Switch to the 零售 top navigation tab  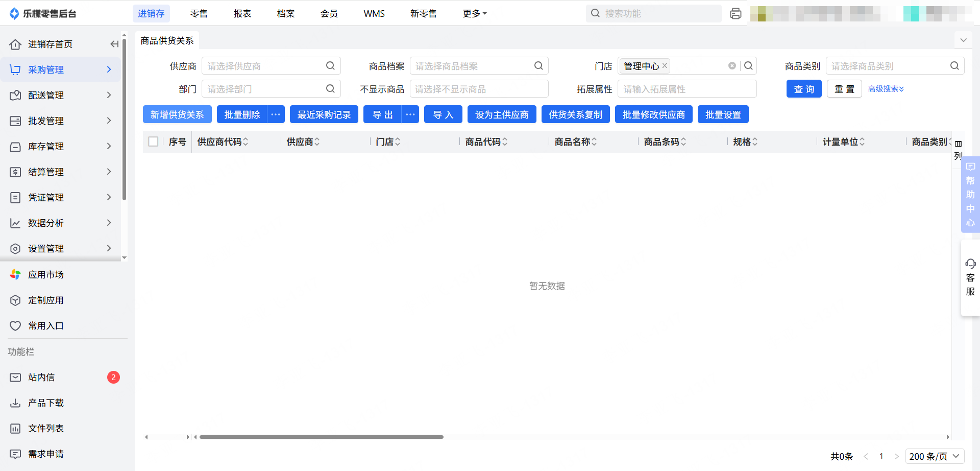[x=199, y=14]
